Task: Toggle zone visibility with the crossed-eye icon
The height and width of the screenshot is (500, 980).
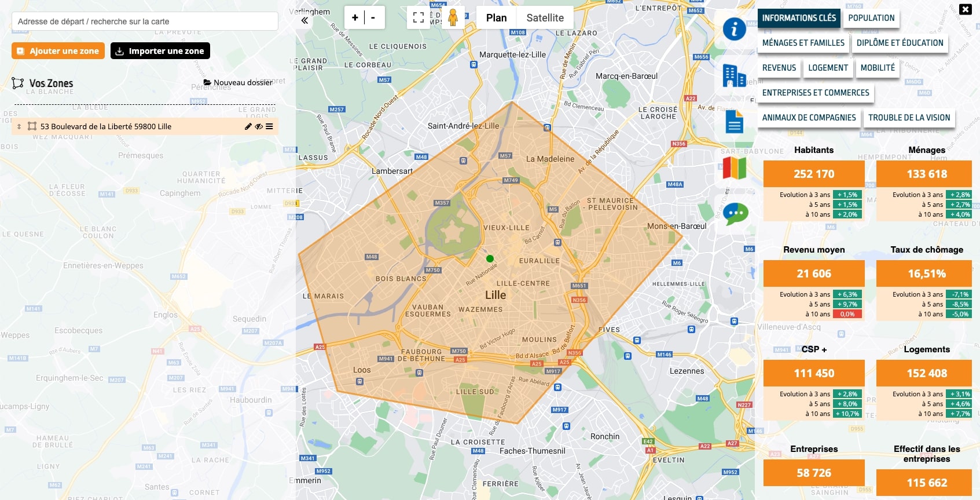Action: [259, 126]
